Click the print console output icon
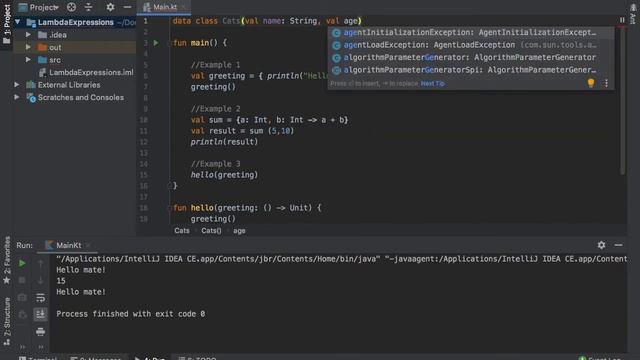Image resolution: width=640 pixels, height=360 pixels. 40,331
